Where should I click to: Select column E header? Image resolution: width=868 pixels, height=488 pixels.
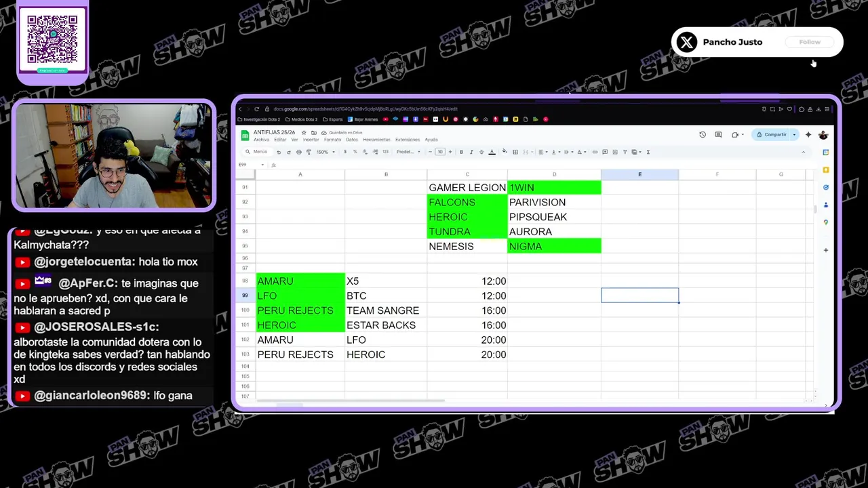[639, 174]
